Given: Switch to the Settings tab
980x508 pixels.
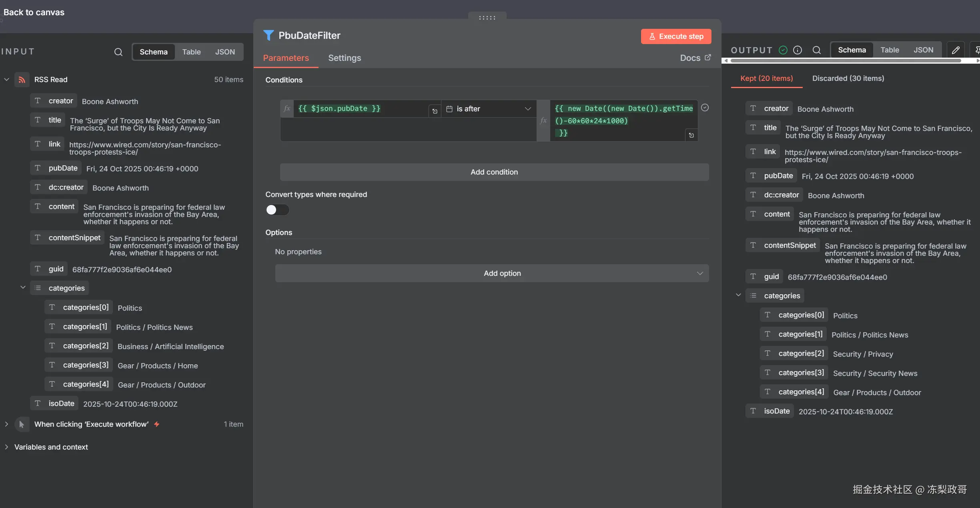Looking at the screenshot, I should pyautogui.click(x=344, y=58).
